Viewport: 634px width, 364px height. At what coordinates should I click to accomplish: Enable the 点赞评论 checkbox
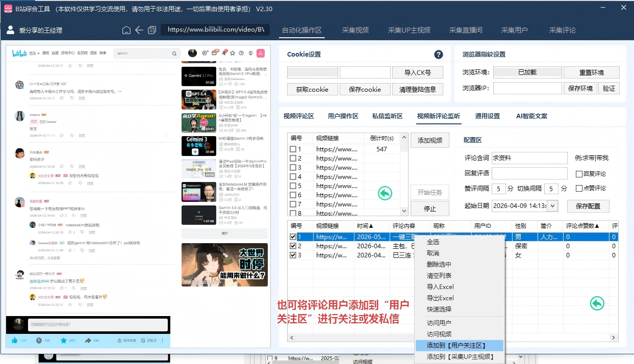click(579, 188)
